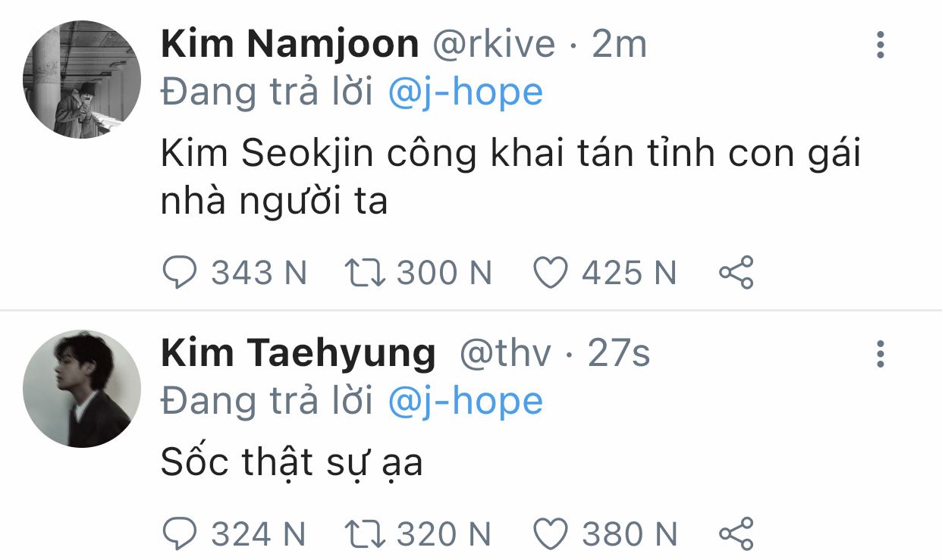This screenshot has width=942, height=560.
Task: Click the Kim Namjoon display name
Action: point(290,45)
